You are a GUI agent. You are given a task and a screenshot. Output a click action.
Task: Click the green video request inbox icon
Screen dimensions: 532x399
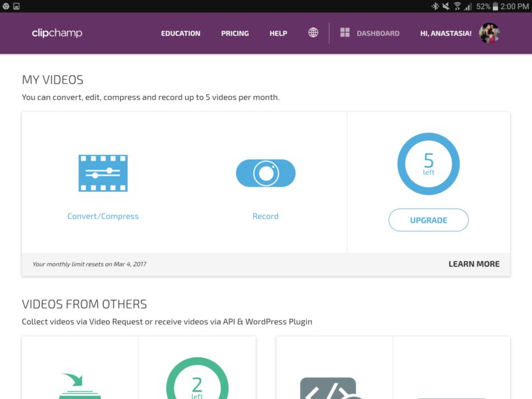80,386
